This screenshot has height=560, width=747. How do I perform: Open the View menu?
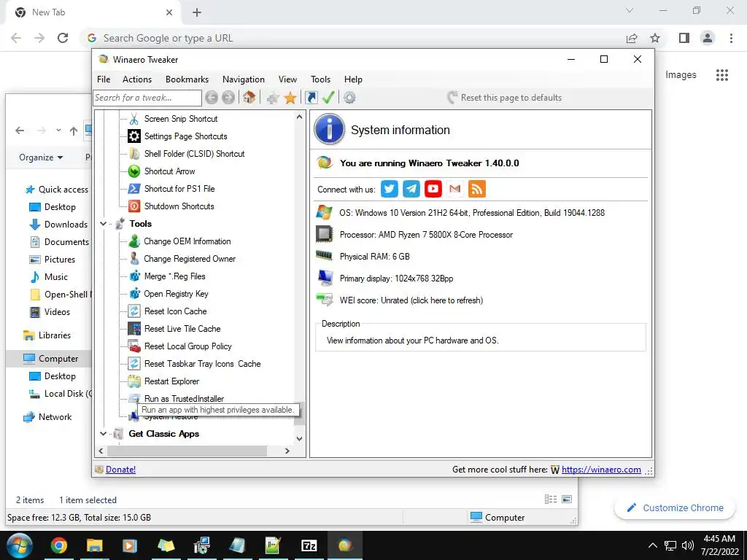pos(287,79)
